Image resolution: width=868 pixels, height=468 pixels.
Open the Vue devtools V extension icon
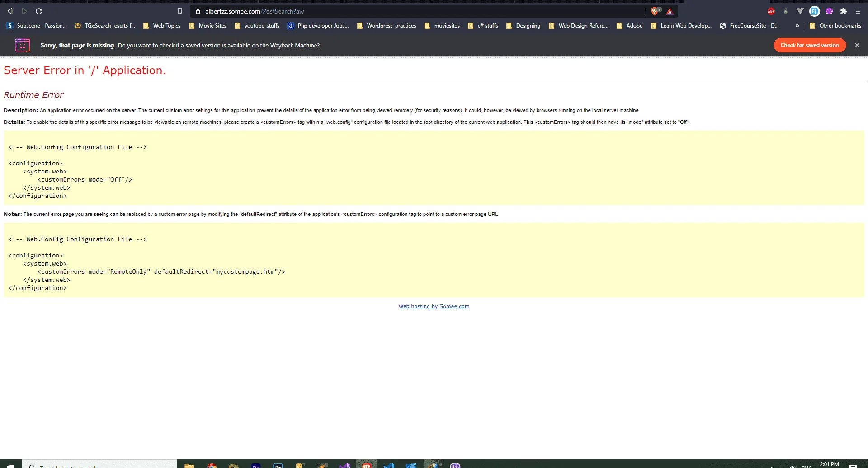[x=800, y=11]
